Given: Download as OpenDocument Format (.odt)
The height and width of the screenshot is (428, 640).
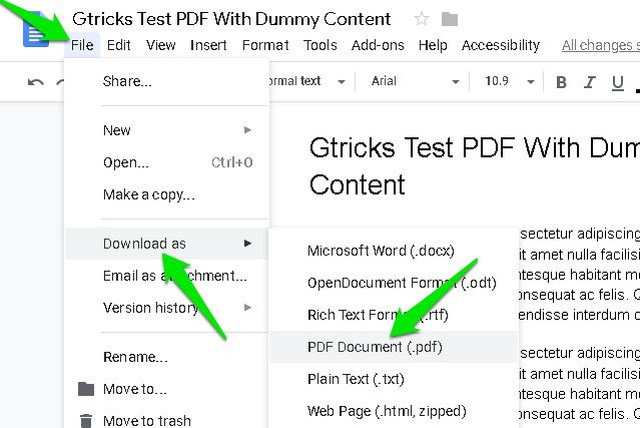Looking at the screenshot, I should [394, 283].
